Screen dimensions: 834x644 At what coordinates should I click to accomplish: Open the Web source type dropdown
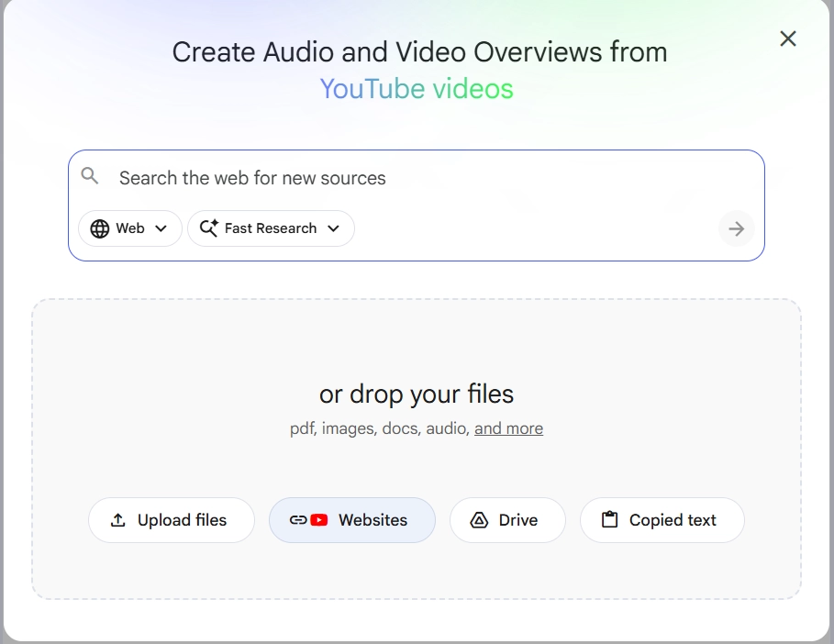tap(130, 228)
